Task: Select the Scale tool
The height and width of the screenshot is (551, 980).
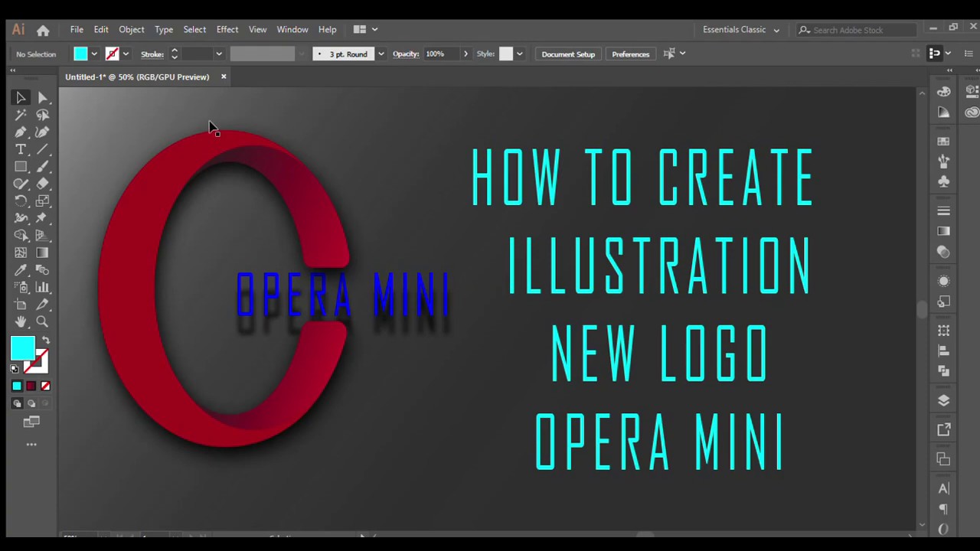Action: point(43,201)
